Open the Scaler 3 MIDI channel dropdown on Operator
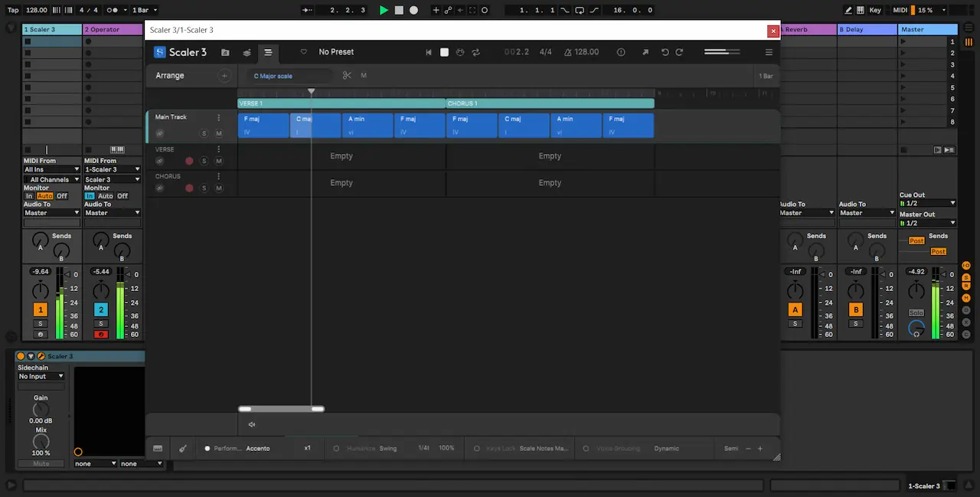Viewport: 980px width, 497px height. 113,179
